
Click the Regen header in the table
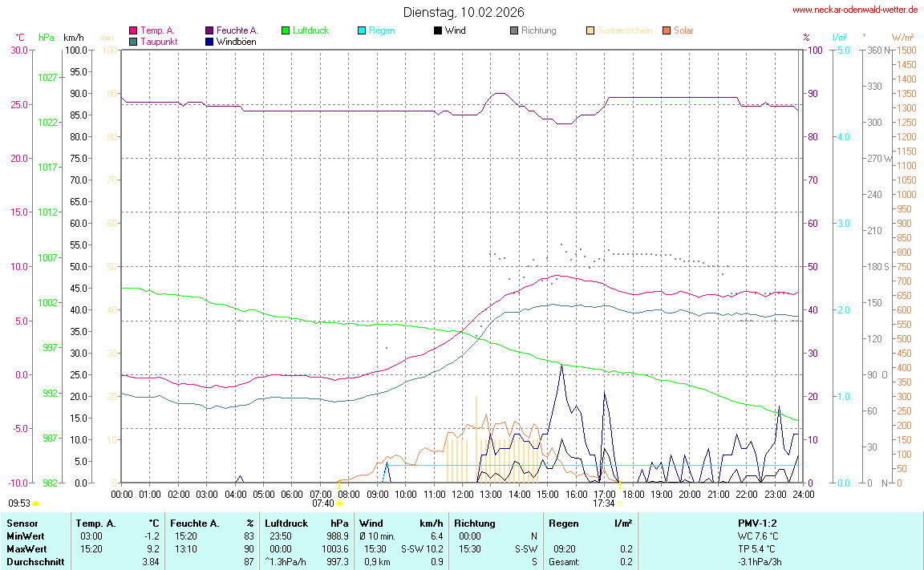(x=564, y=523)
